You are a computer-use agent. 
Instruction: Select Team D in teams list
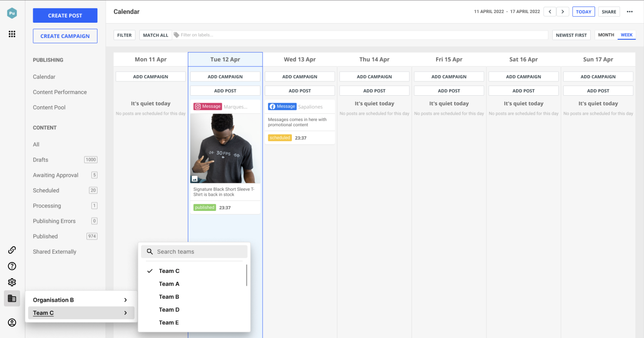[x=169, y=310]
